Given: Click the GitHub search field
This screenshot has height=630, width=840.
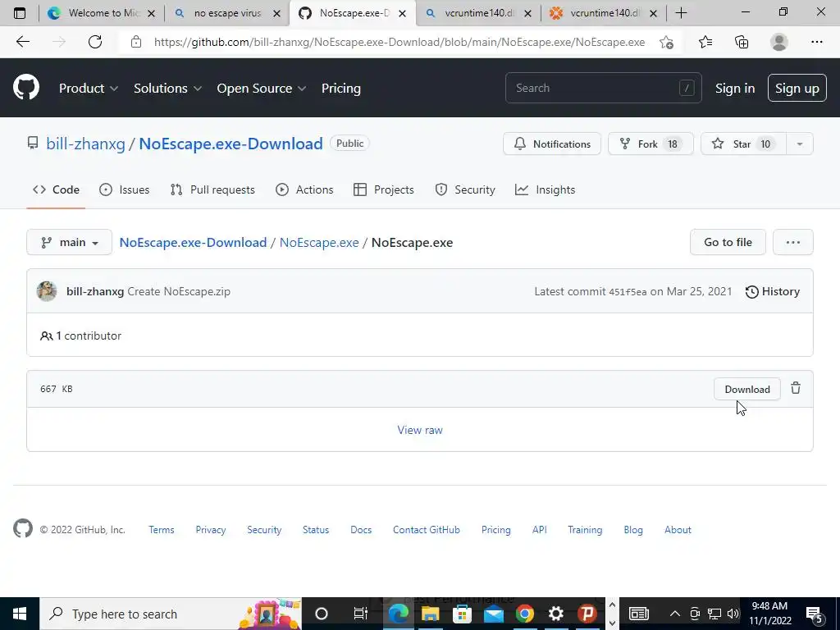Looking at the screenshot, I should click(x=603, y=88).
